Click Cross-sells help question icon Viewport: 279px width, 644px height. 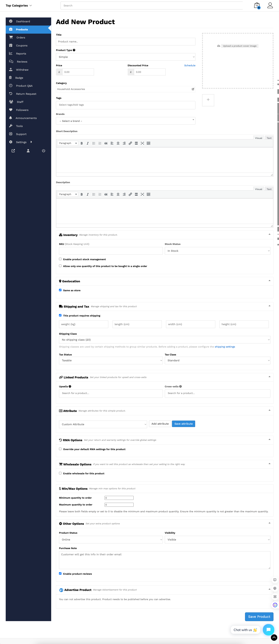181,386
